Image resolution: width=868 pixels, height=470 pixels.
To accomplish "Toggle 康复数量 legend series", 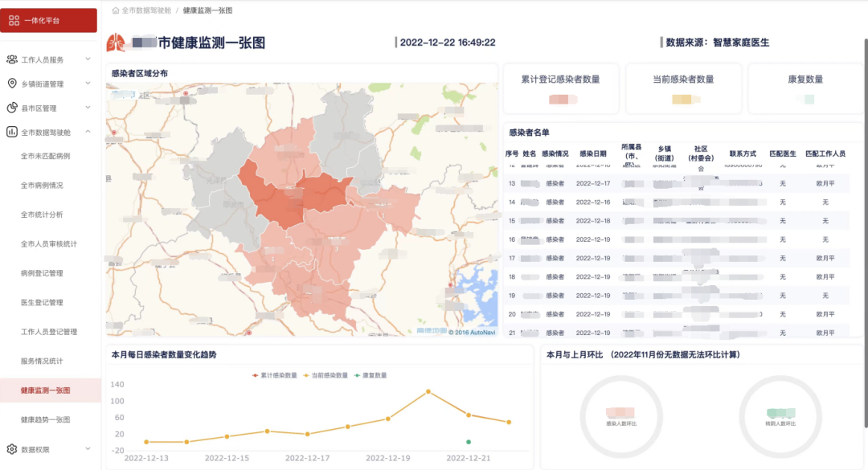I will point(371,375).
